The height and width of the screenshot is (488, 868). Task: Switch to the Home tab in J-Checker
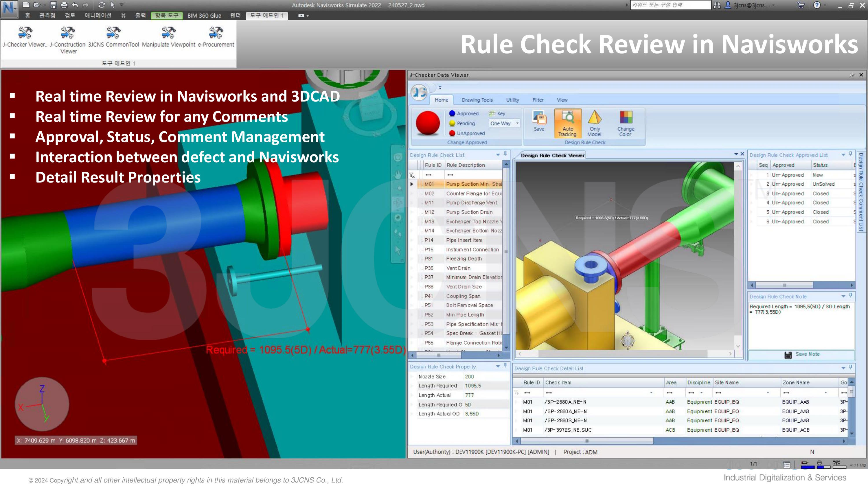(441, 100)
